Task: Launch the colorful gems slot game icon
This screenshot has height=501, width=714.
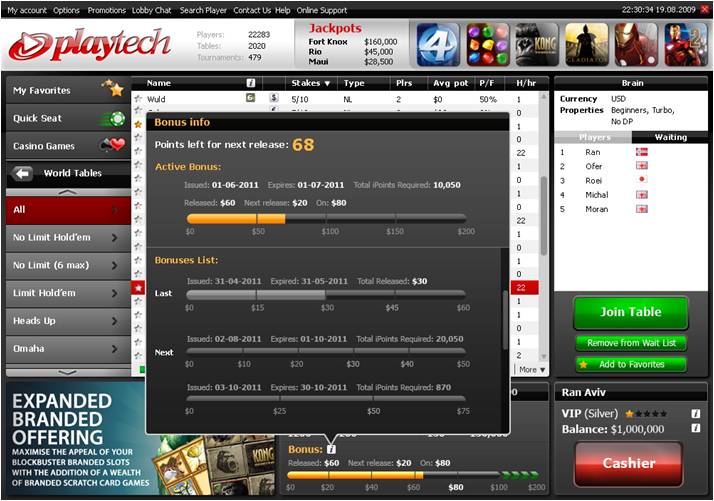Action: coord(488,45)
